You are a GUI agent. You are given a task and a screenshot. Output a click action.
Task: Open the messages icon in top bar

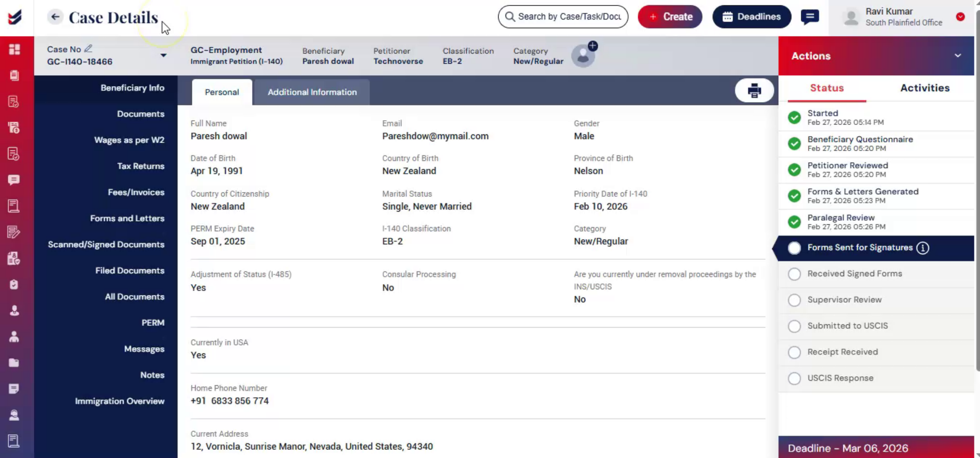pos(810,17)
